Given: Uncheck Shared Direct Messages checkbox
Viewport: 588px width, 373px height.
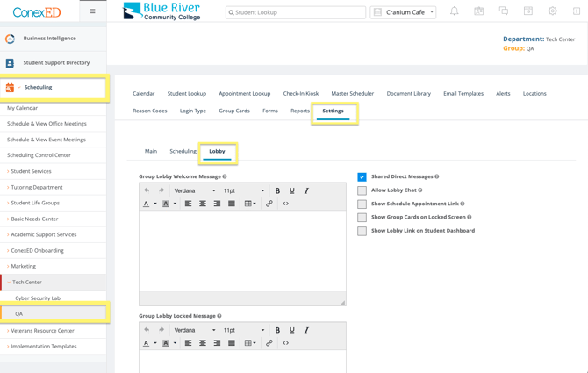Looking at the screenshot, I should [362, 177].
